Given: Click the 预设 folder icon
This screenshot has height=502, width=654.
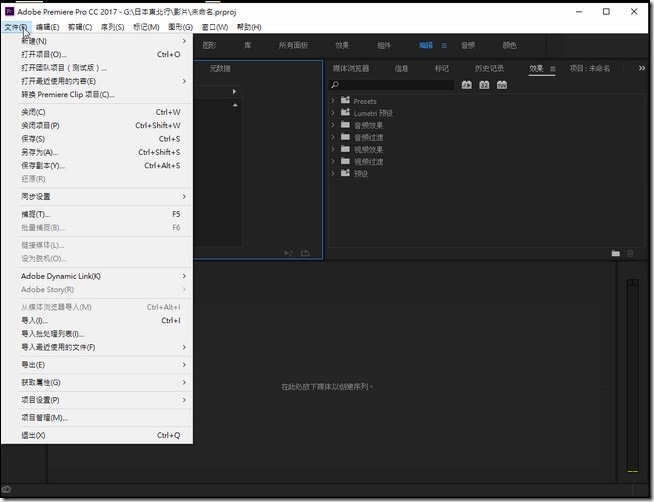Looking at the screenshot, I should [345, 173].
